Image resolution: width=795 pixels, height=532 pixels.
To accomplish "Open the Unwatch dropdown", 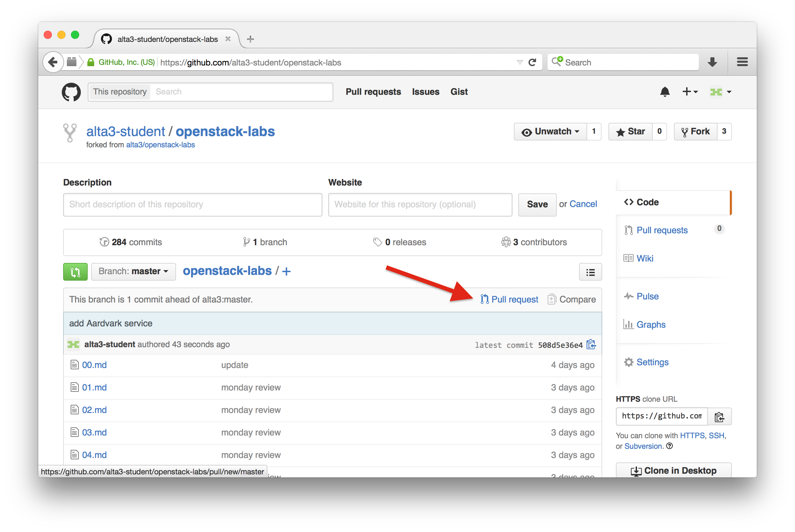I will [551, 132].
